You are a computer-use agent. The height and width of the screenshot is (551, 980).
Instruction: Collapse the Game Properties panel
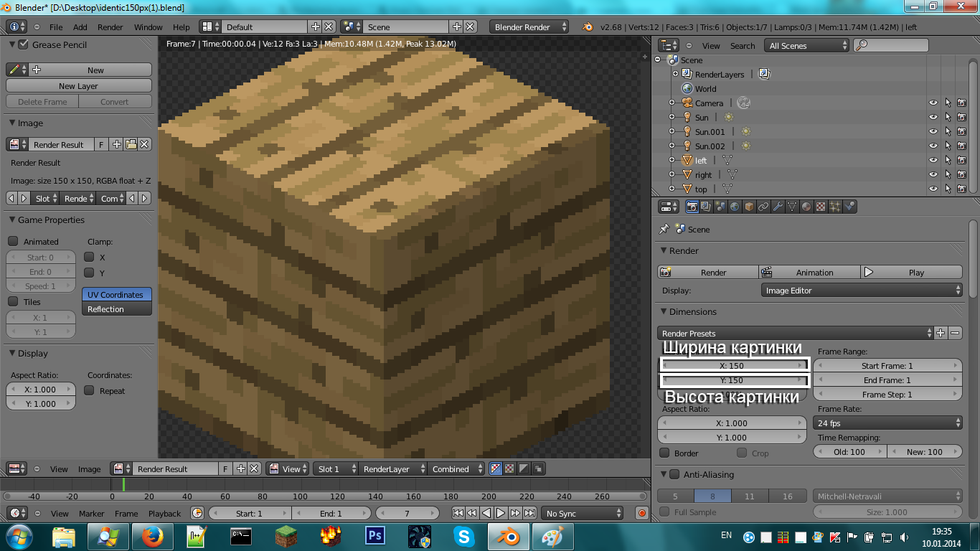click(13, 220)
